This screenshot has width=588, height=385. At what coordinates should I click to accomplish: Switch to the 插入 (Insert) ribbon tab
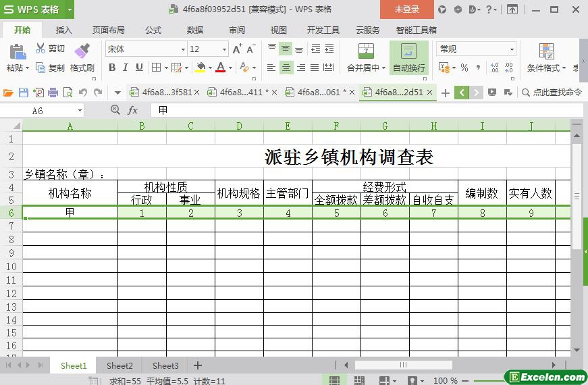coord(64,30)
